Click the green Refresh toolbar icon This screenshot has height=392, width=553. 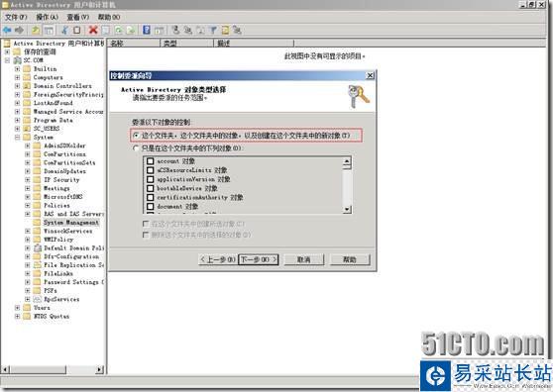[119, 31]
